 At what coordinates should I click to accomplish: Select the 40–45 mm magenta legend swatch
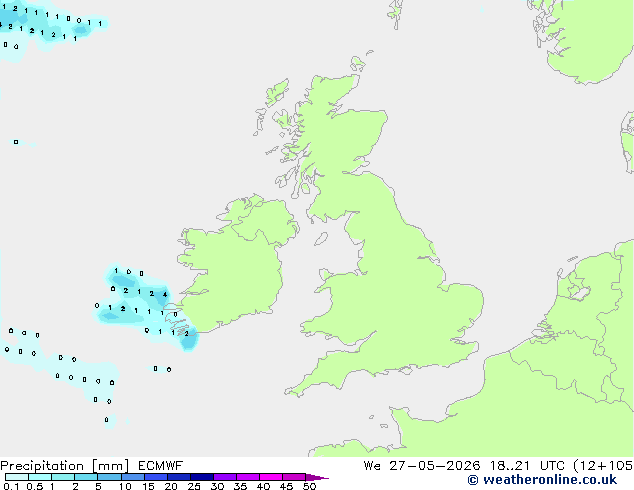coord(271,477)
